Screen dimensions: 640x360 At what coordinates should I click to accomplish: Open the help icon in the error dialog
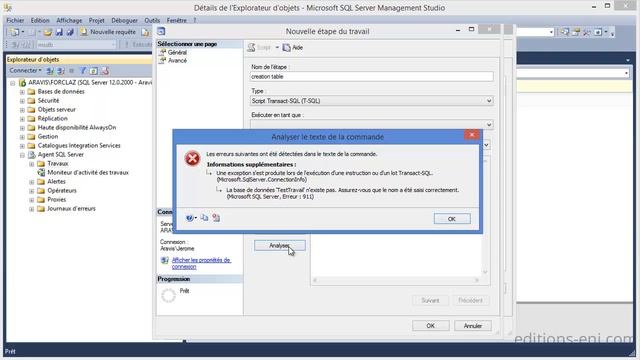click(189, 218)
